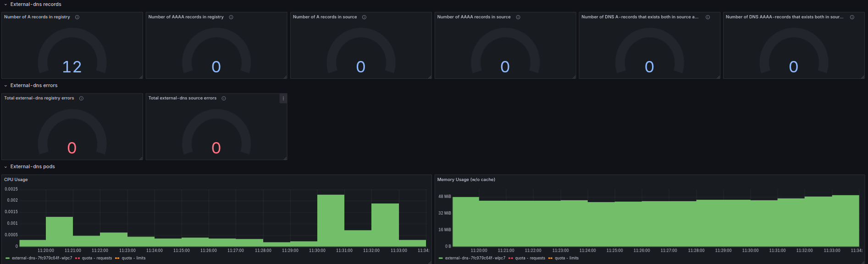Click info icon for source errors panel

224,99
